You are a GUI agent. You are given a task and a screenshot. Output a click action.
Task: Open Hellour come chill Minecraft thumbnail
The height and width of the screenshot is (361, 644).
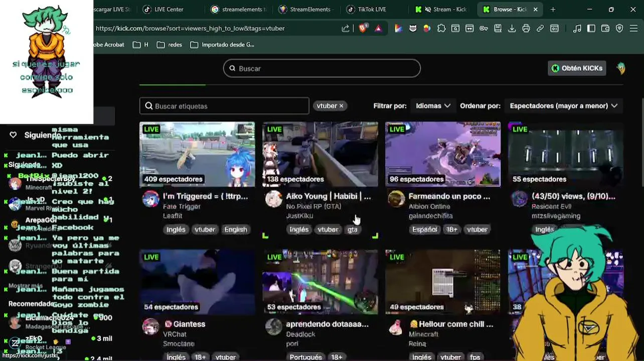click(443, 282)
